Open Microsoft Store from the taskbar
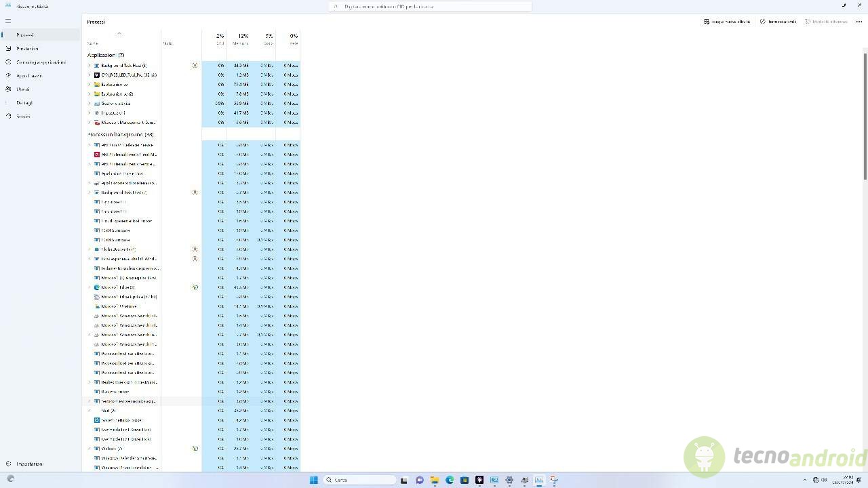The width and height of the screenshot is (868, 488). [x=465, y=480]
